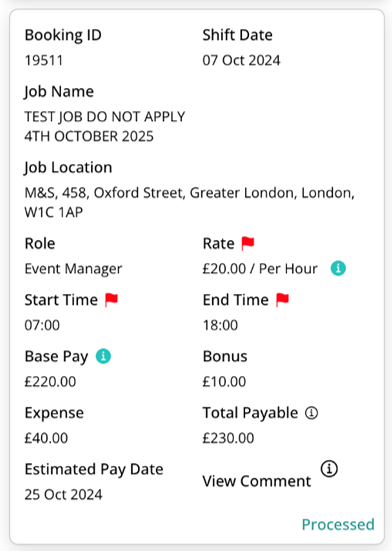This screenshot has width=392, height=554.
Task: Click the £40.00 expense amount
Action: 46,438
